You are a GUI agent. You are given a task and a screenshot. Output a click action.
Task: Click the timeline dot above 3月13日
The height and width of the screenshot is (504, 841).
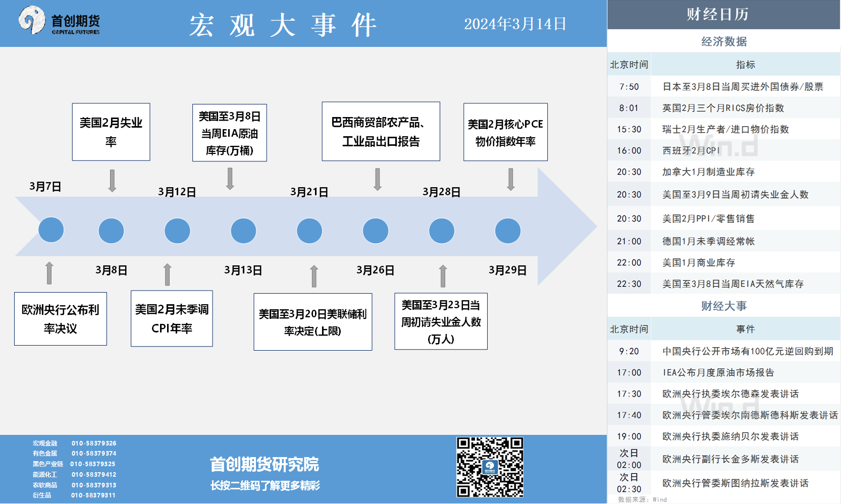point(243,231)
